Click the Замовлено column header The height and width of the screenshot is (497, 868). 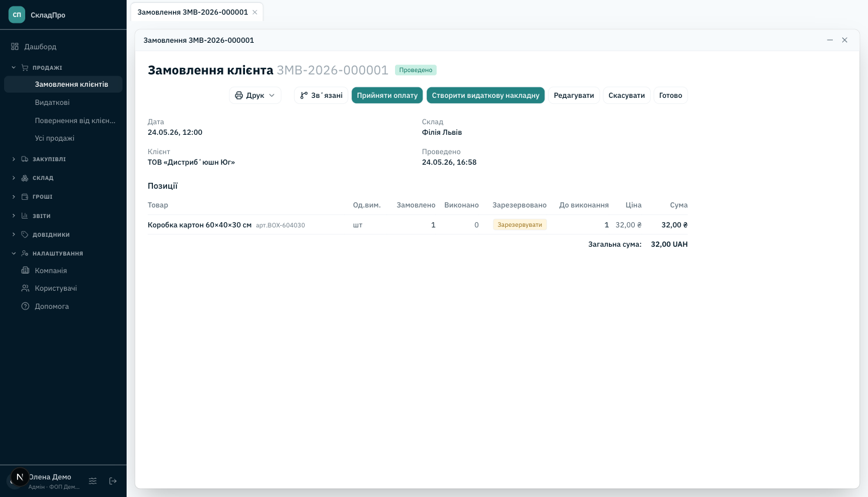(416, 205)
